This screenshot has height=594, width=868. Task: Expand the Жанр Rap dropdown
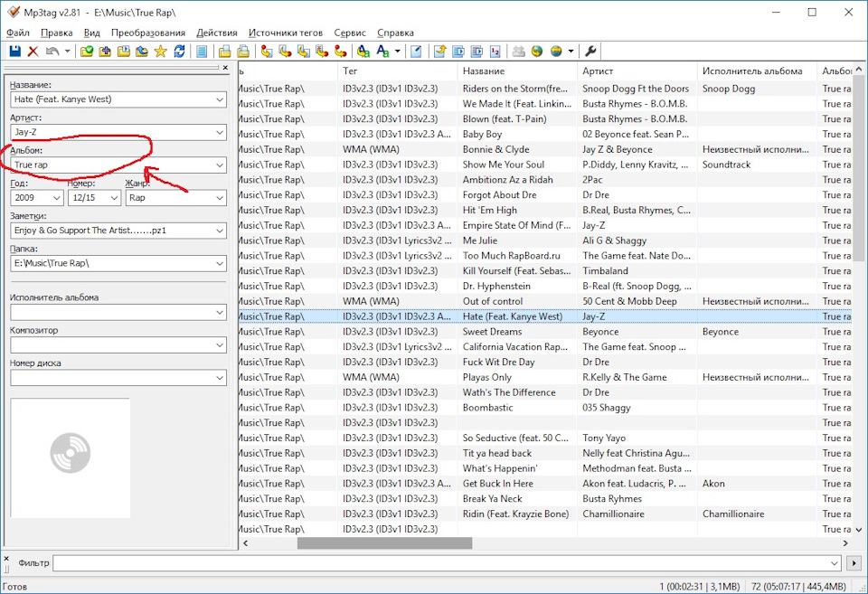pos(220,198)
